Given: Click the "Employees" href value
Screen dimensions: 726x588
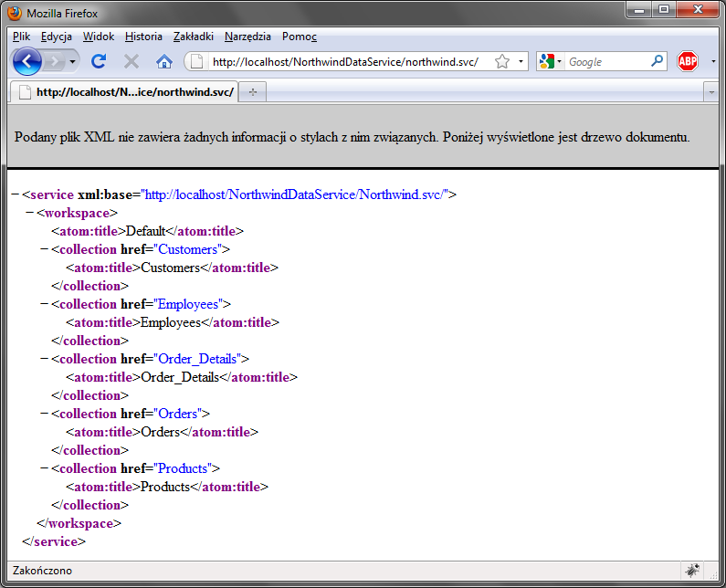Looking at the screenshot, I should 188,304.
